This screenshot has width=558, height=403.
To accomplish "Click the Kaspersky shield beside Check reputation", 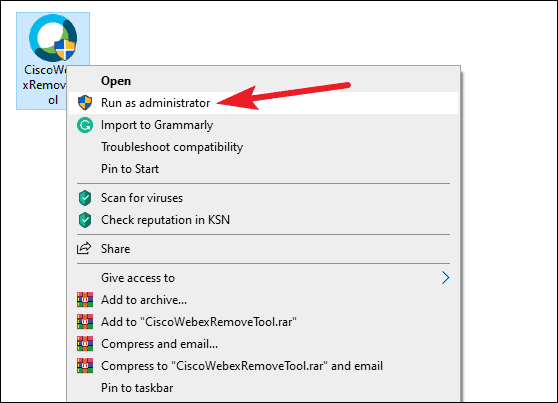I will [x=85, y=220].
